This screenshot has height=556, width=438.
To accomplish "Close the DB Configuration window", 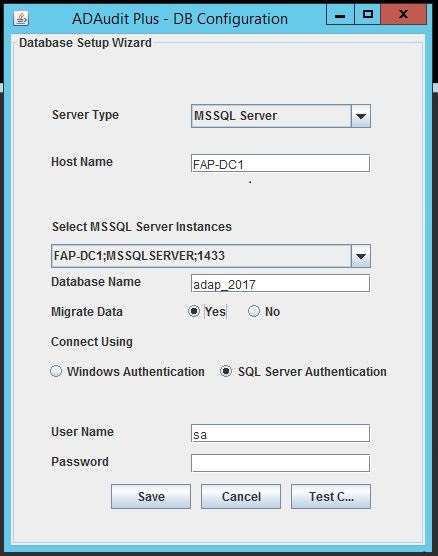I will tap(404, 15).
